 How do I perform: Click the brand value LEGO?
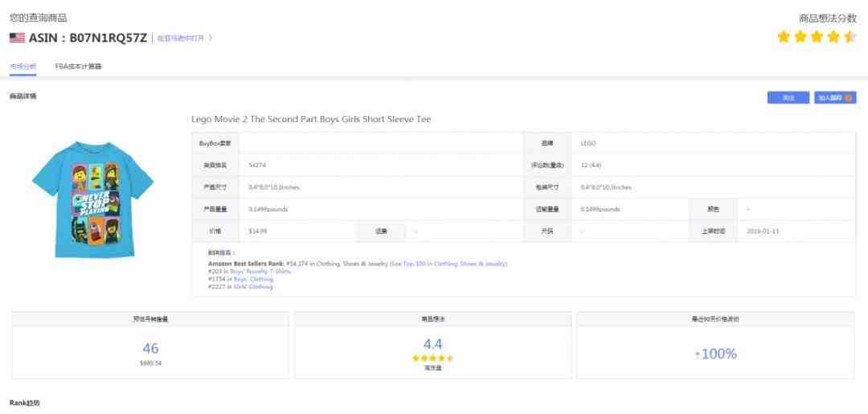click(x=588, y=143)
